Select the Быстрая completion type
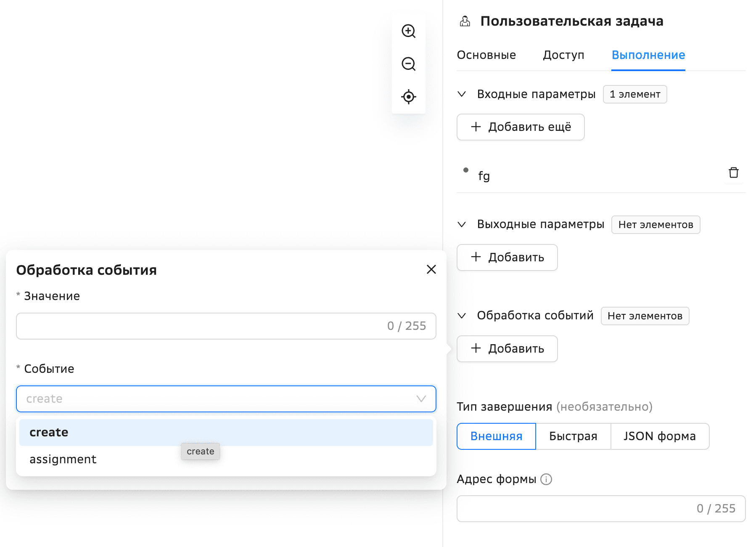The height and width of the screenshot is (547, 756). tap(573, 436)
